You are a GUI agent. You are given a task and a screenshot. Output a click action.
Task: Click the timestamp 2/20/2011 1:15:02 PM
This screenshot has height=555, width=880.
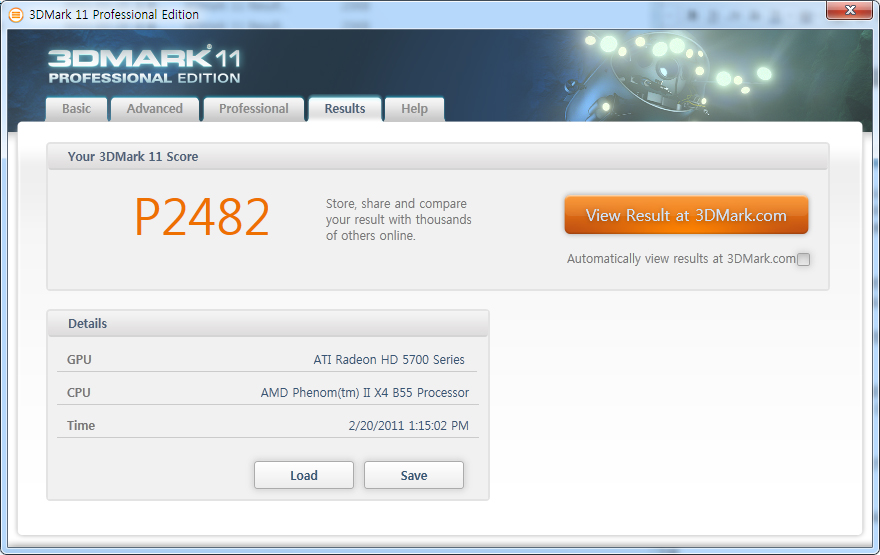tap(409, 426)
